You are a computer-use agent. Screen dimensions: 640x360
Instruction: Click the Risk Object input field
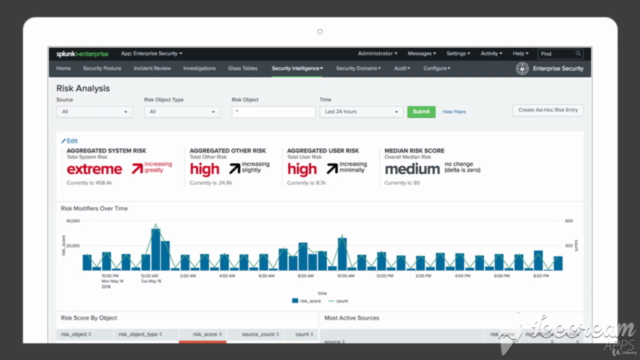pos(273,112)
